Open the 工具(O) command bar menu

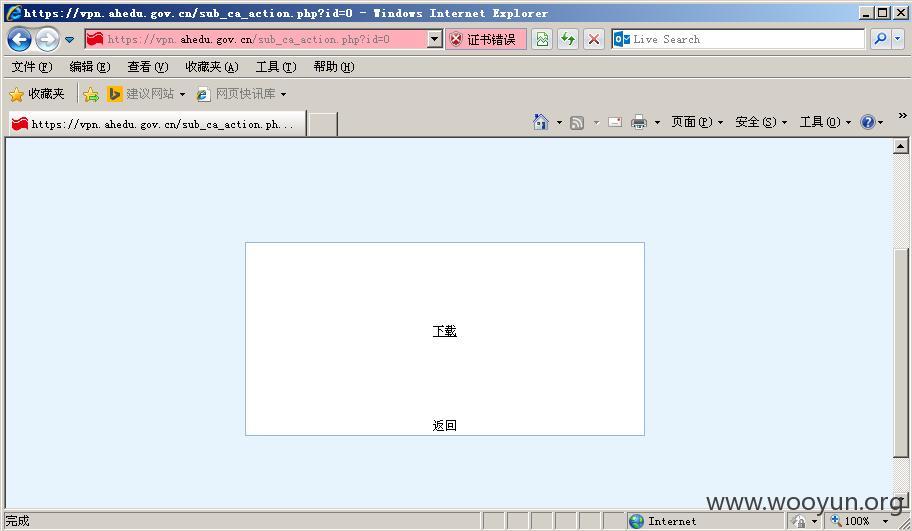pos(825,122)
